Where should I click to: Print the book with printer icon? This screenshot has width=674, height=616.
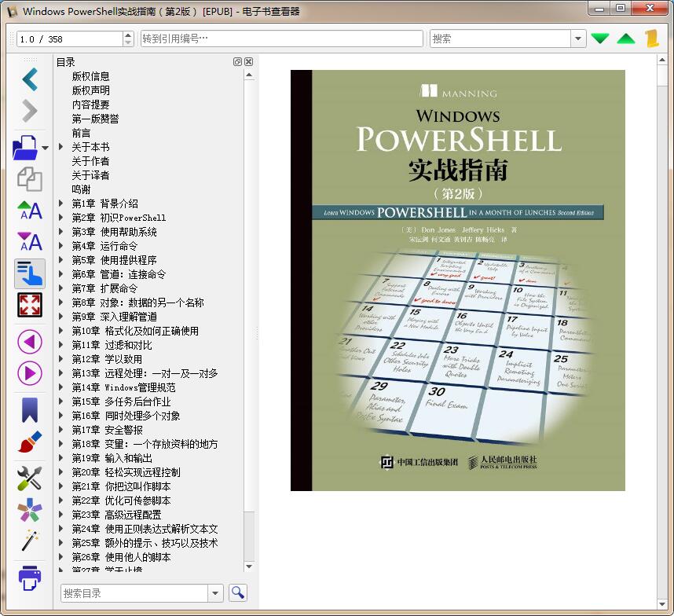click(30, 578)
